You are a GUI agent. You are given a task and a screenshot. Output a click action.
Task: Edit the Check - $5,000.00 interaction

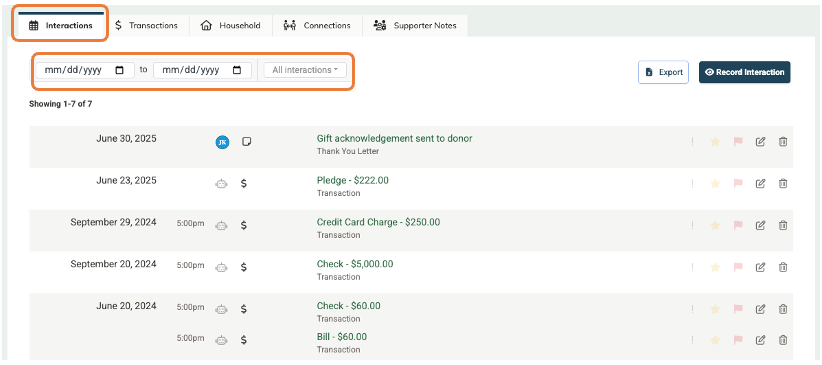(760, 267)
